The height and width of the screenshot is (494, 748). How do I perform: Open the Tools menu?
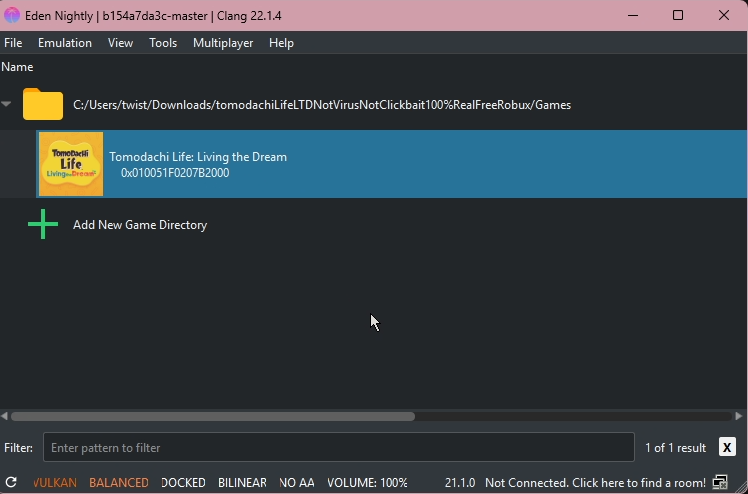tap(163, 43)
